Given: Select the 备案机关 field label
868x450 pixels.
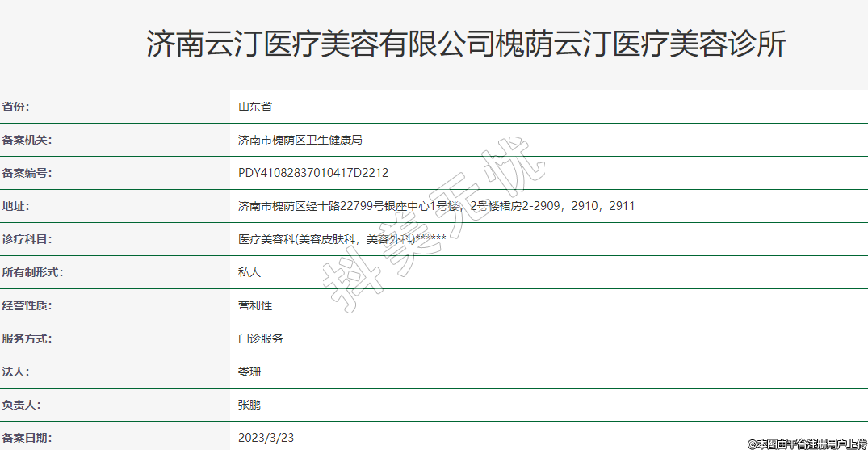Looking at the screenshot, I should click(x=27, y=140).
